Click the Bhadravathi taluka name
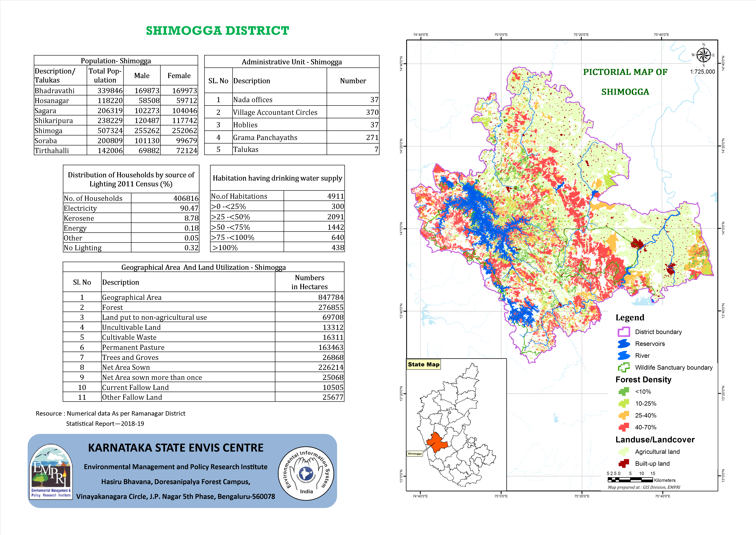The width and height of the screenshot is (756, 535). click(x=54, y=91)
